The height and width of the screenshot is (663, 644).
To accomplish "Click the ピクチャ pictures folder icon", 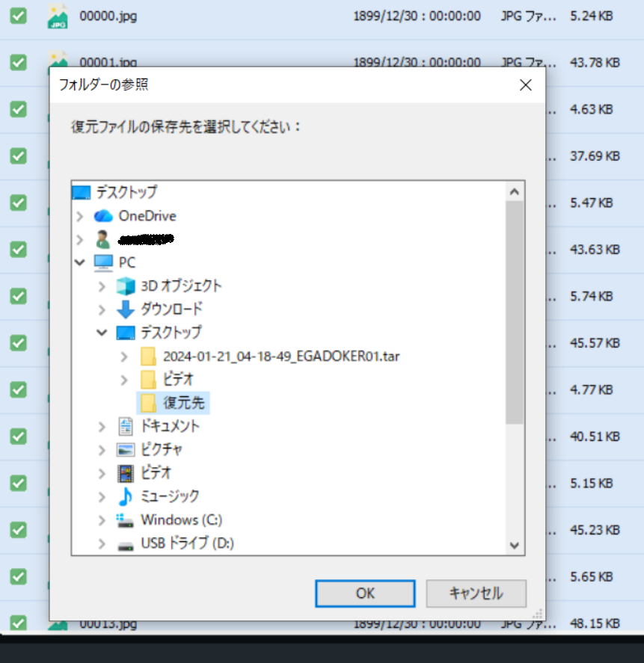I will 126,450.
